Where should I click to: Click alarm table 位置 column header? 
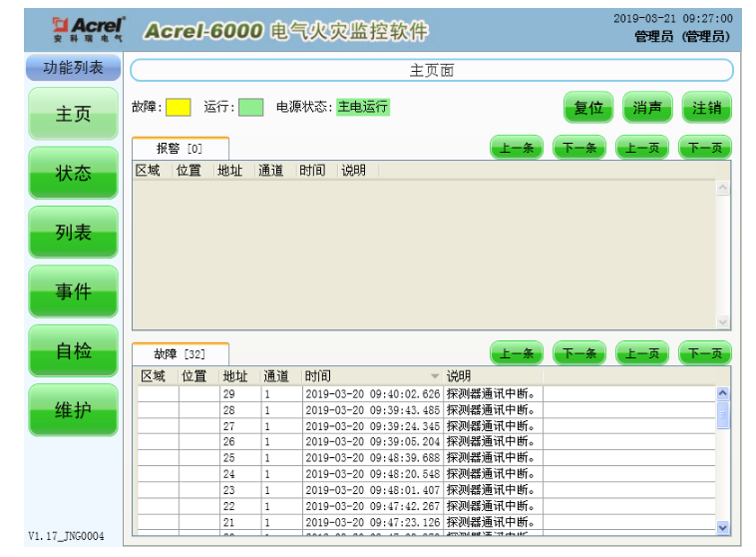(x=192, y=171)
